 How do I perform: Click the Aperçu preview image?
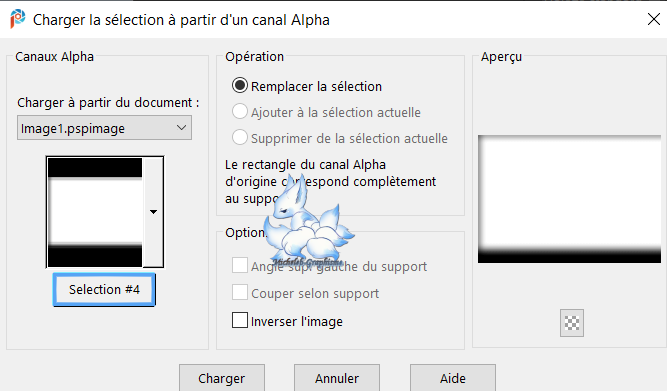point(569,199)
